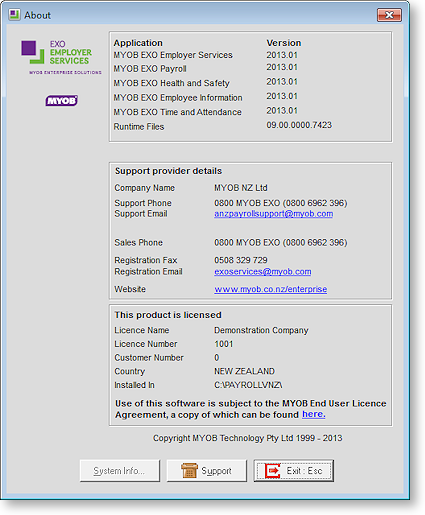Click the Demonstration Company licence name
Viewport: 425px width, 515px height.
coord(261,330)
